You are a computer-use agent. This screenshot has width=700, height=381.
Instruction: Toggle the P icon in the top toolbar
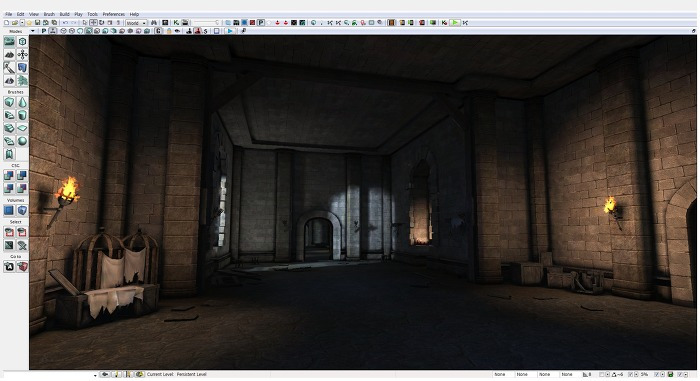coord(261,23)
